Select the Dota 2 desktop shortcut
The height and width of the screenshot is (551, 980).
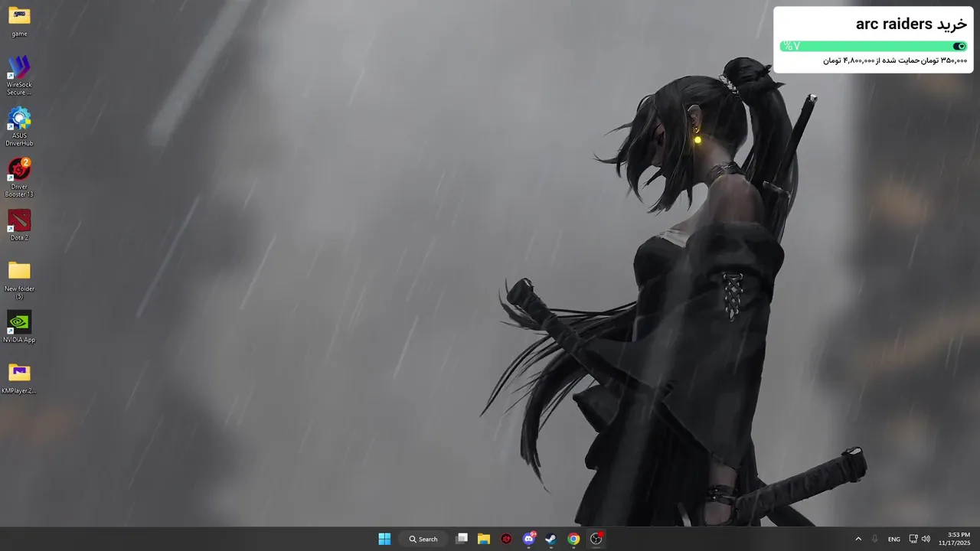[x=19, y=225]
